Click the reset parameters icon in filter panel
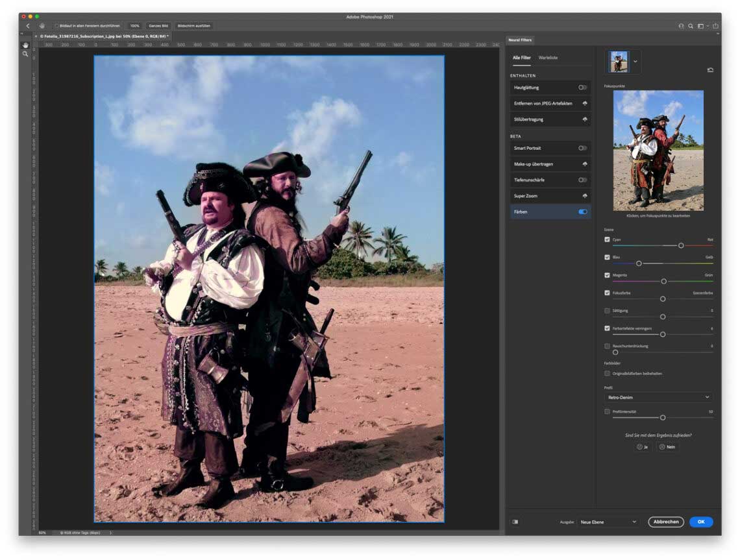Image resolution: width=740 pixels, height=560 pixels. pos(710,70)
